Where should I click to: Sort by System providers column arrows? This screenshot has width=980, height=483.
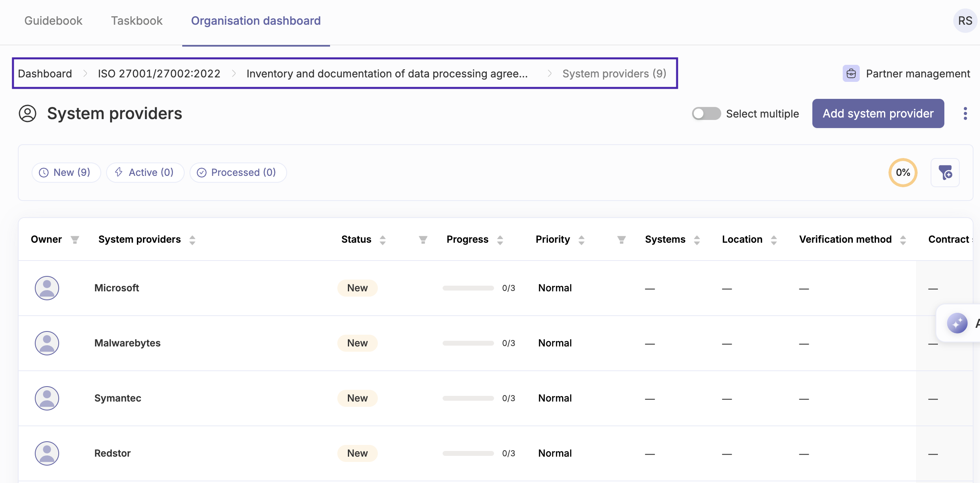coord(192,240)
